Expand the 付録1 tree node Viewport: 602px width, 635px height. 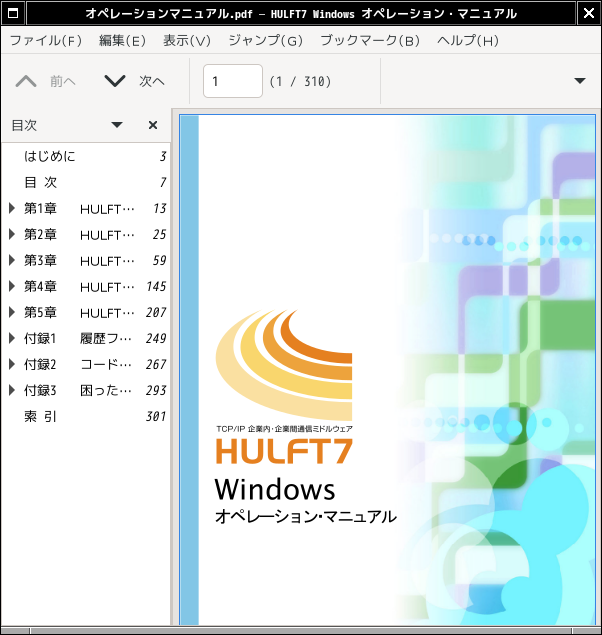[x=12, y=338]
